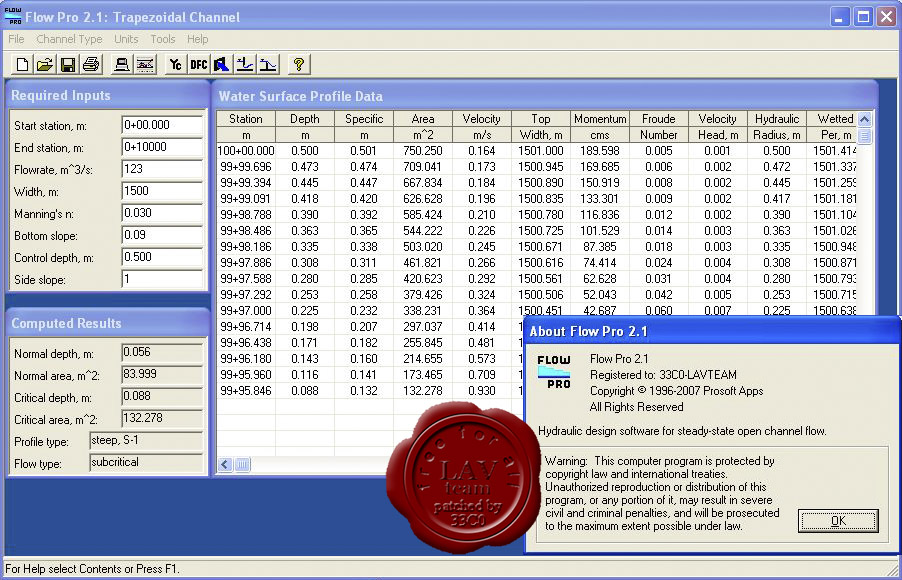The height and width of the screenshot is (580, 902).
Task: Click the Yc critical depth icon
Action: click(175, 64)
